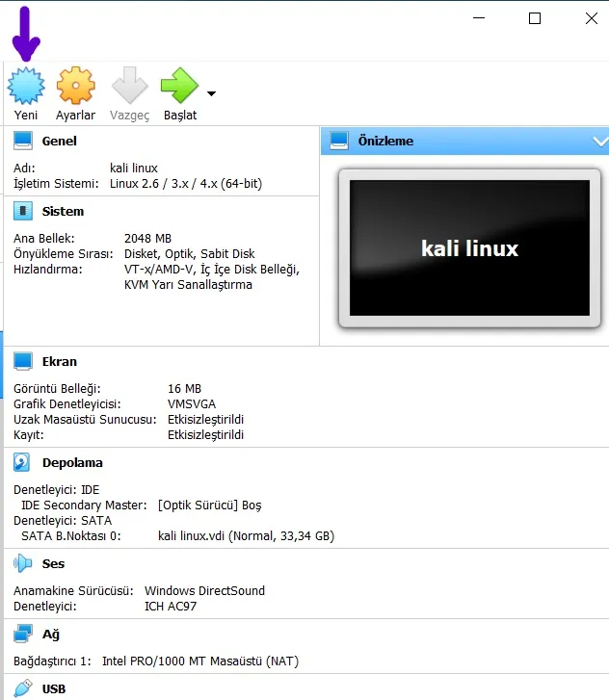The height and width of the screenshot is (700, 609).
Task: Minimize the VirtualBox window
Action: [479, 18]
